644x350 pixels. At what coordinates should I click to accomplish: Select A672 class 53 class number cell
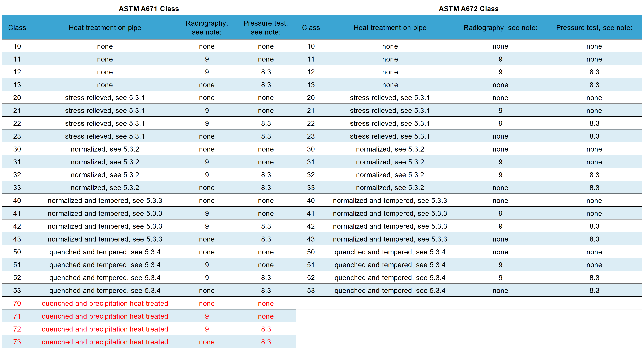pyautogui.click(x=311, y=290)
